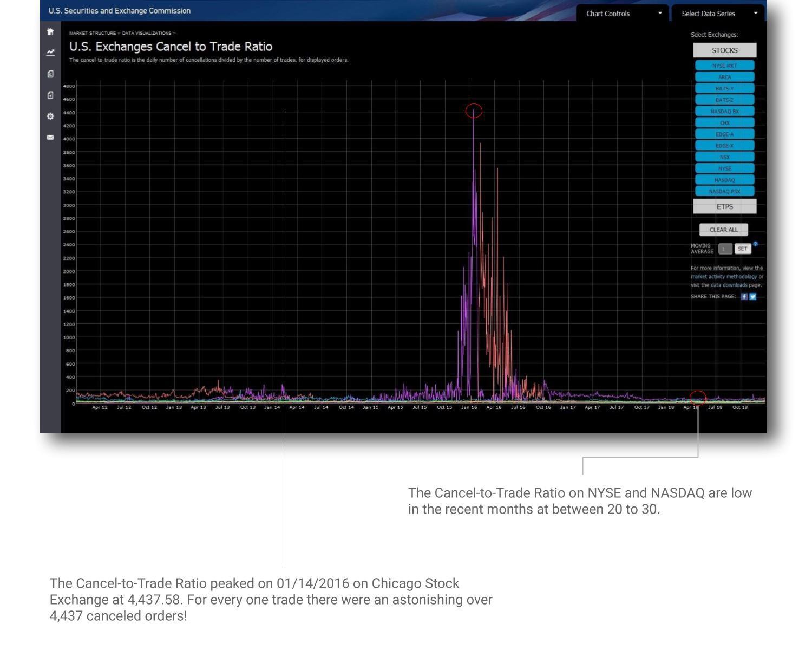Viewport: 812px width, 650px height.
Task: Click the '2000' y-axis label
Action: (x=69, y=271)
